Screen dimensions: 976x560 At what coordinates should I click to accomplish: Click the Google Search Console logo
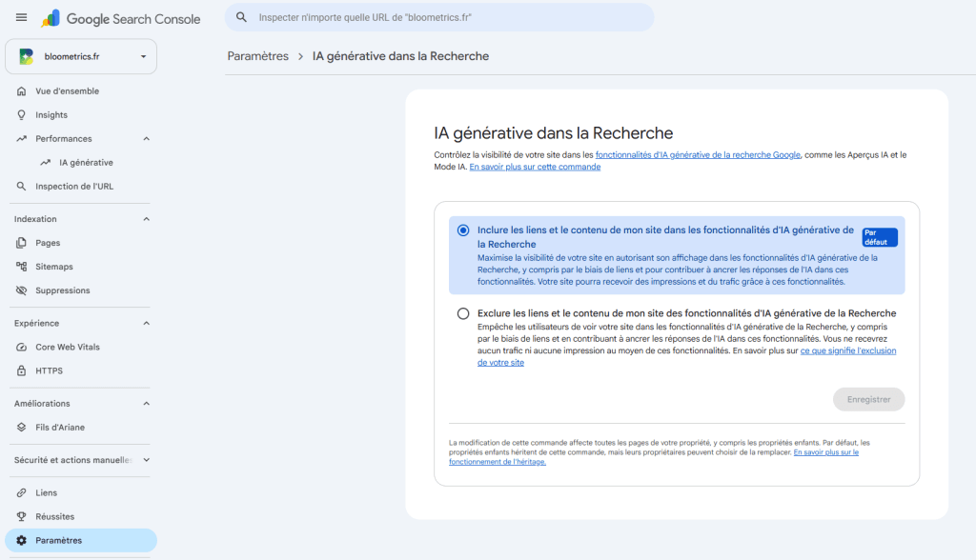121,19
